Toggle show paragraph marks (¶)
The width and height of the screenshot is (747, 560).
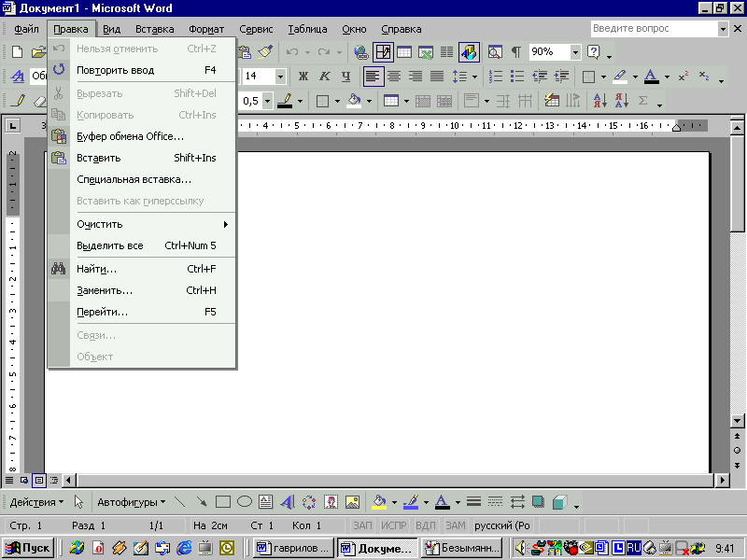pos(516,52)
